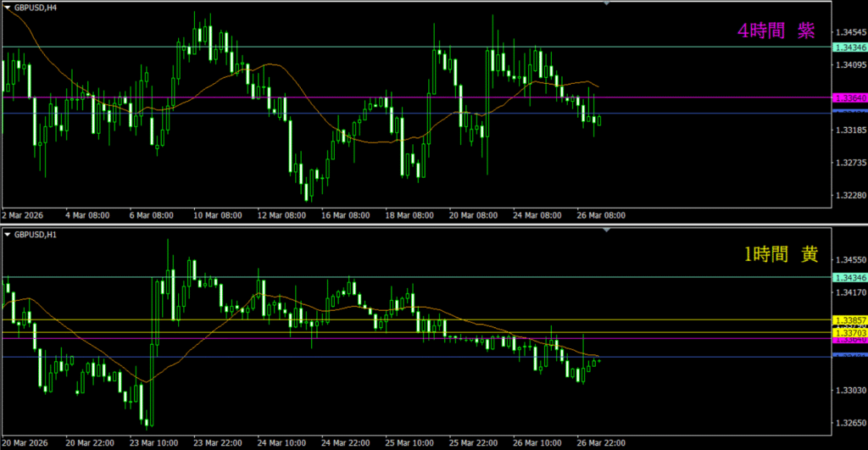Click the 1.32650 level on H1 price scale
Viewport: 868px width, 450px height.
(x=850, y=422)
